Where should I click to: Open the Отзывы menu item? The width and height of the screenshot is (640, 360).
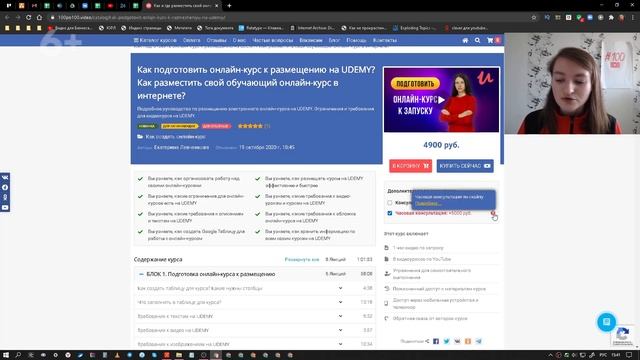pyautogui.click(x=216, y=40)
